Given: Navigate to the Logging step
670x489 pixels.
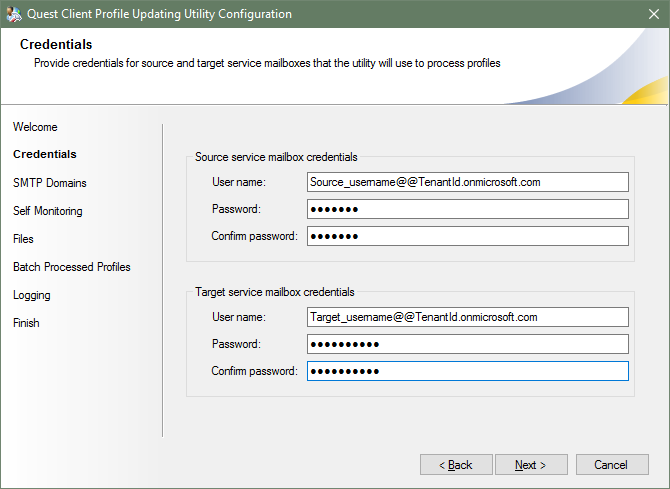Looking at the screenshot, I should (x=32, y=295).
